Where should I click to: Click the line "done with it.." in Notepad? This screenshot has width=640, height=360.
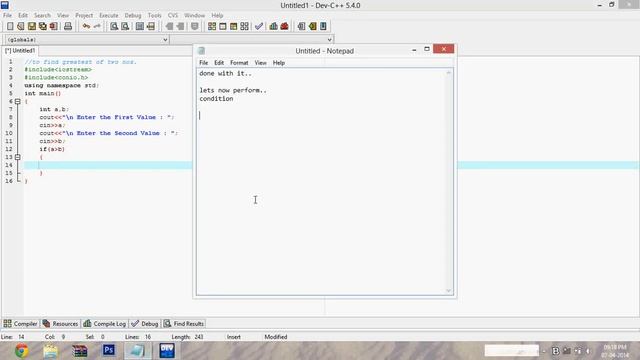(x=225, y=73)
